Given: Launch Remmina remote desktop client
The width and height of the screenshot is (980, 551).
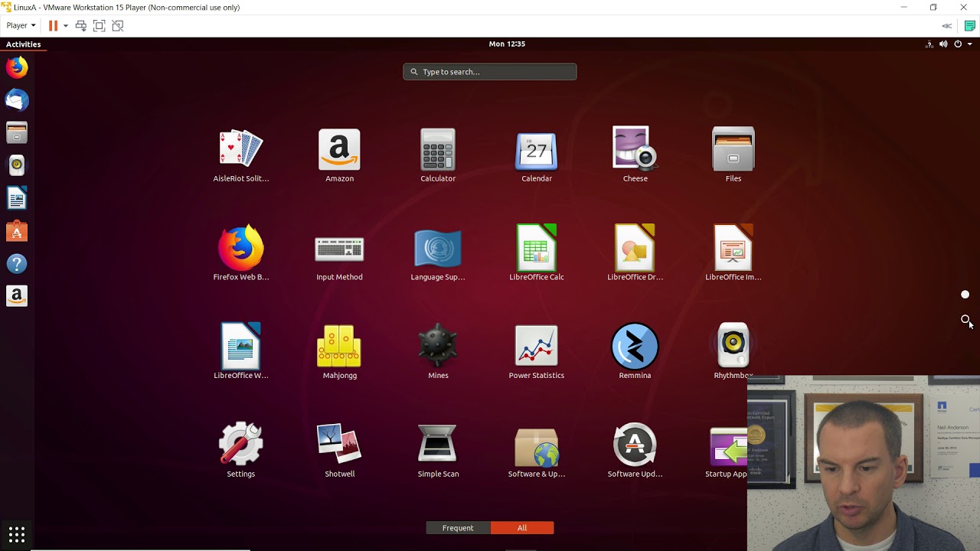Looking at the screenshot, I should [635, 352].
